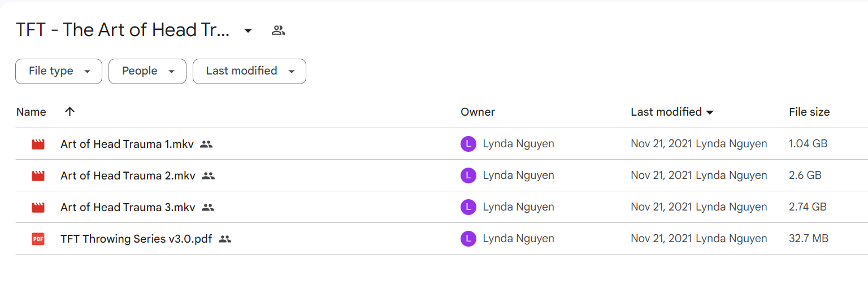Screen dimensions: 868x285
Task: Toggle Name sort direction arrow
Action: click(x=70, y=112)
